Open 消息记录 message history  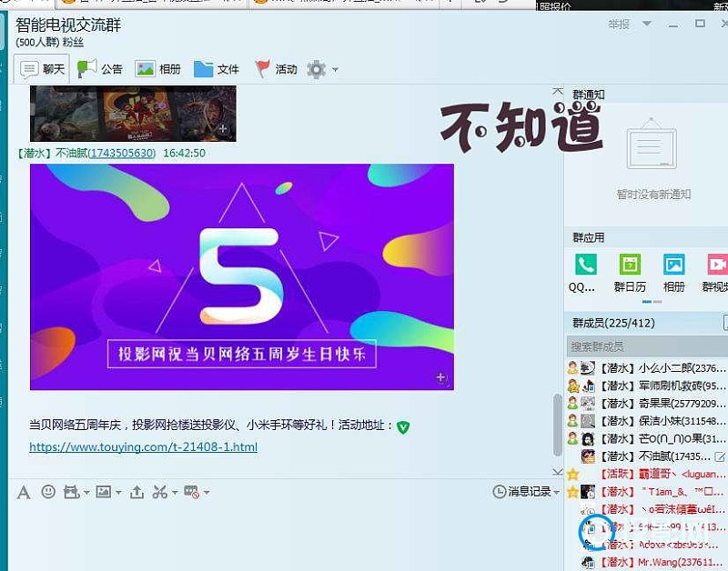coord(521,492)
